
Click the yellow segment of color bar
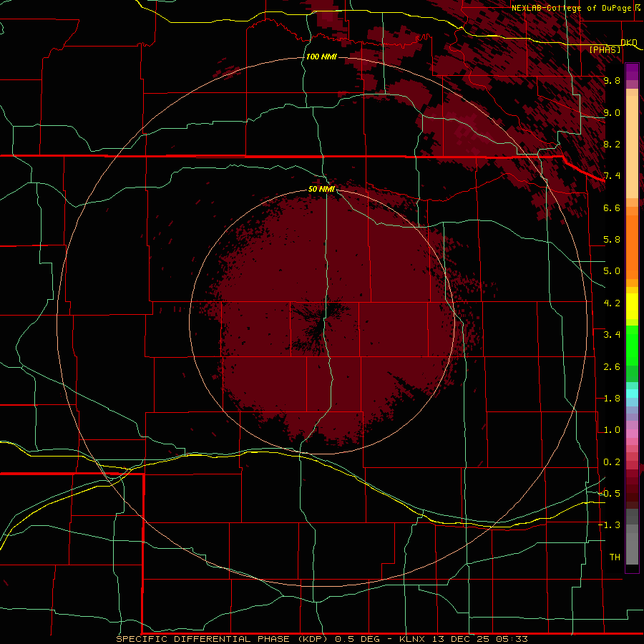(632, 306)
